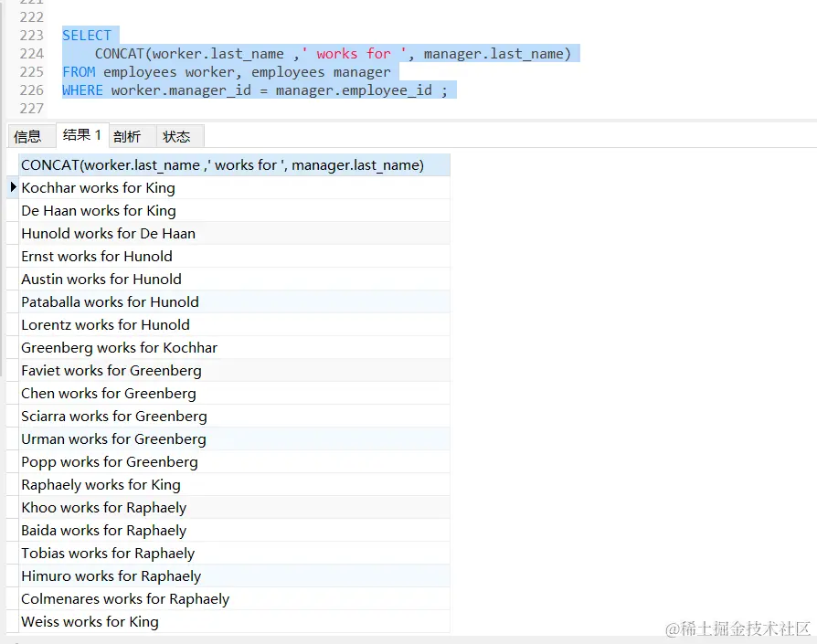Click the FROM keyword on line 225
The width and height of the screenshot is (817, 644).
pos(79,72)
